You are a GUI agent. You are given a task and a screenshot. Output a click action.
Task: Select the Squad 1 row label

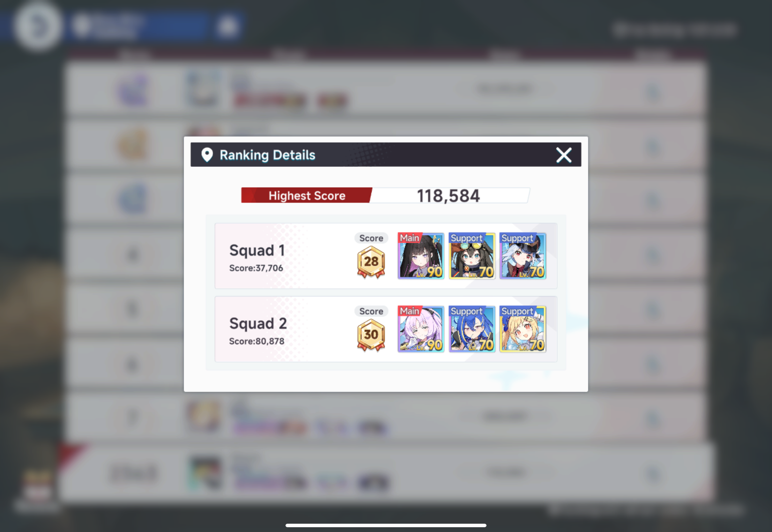257,250
